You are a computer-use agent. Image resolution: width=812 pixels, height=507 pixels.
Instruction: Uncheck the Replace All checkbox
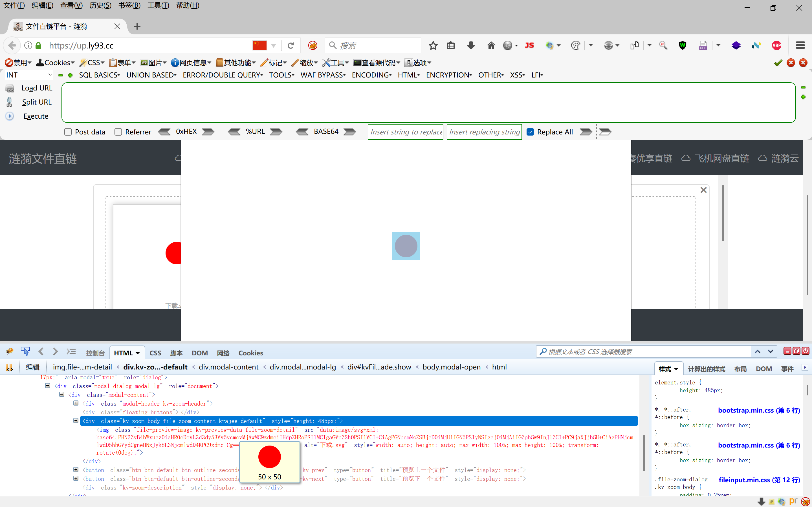pos(530,132)
